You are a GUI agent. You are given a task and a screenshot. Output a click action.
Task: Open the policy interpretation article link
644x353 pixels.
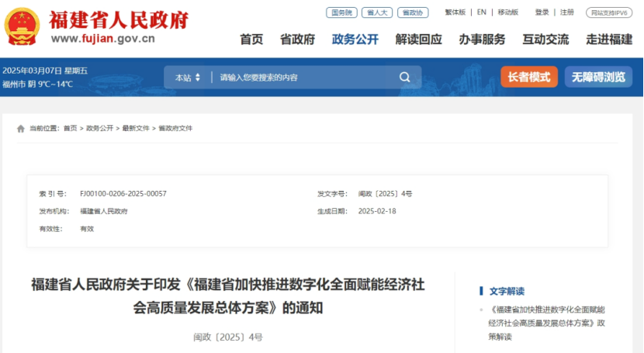click(x=546, y=322)
